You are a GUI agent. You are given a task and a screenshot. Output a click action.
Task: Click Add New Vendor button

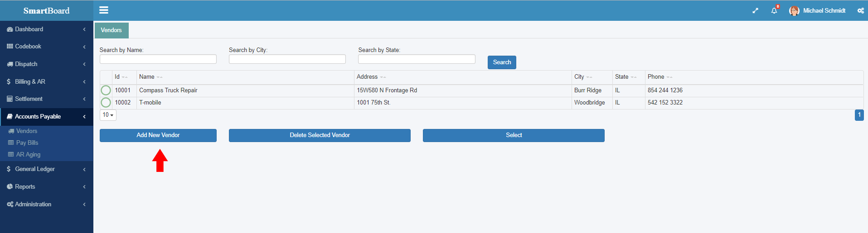(158, 135)
